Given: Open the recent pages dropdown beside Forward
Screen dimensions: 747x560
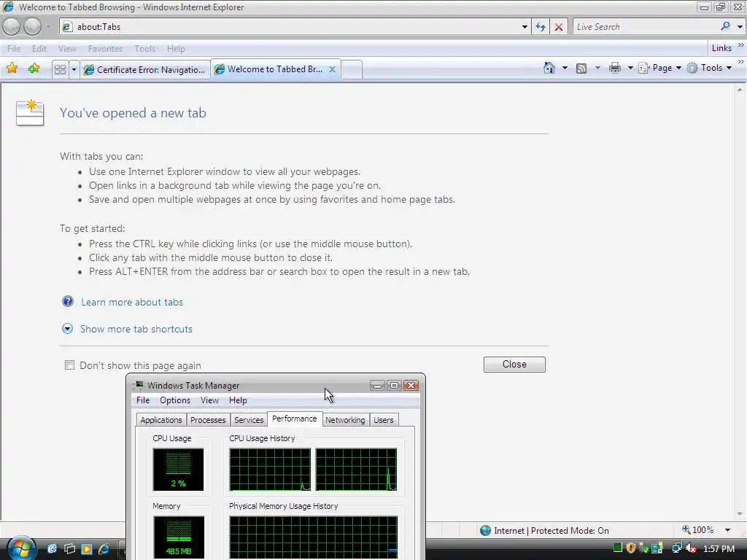Looking at the screenshot, I should 48,27.
